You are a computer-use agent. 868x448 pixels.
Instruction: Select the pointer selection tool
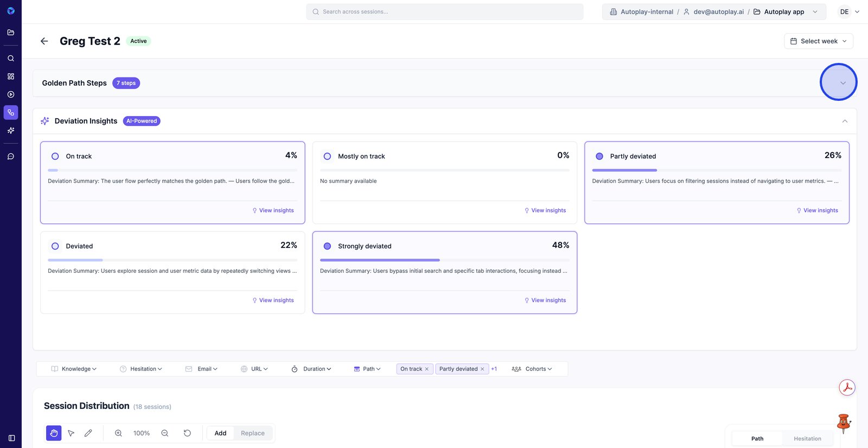coord(71,433)
